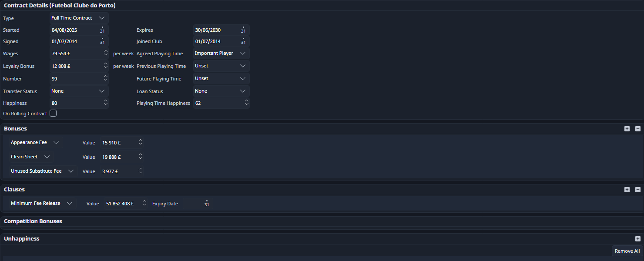Add an Unhappiness entry with plus icon
The width and height of the screenshot is (644, 261).
(x=638, y=239)
